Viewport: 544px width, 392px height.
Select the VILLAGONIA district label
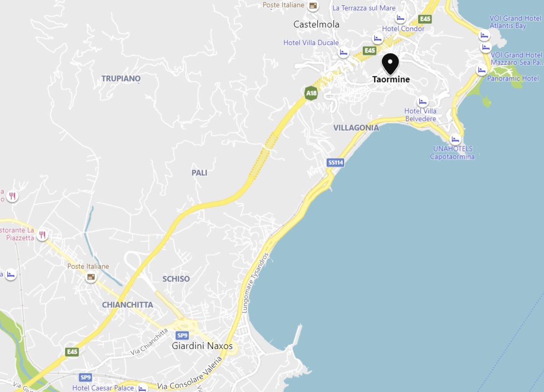(356, 128)
